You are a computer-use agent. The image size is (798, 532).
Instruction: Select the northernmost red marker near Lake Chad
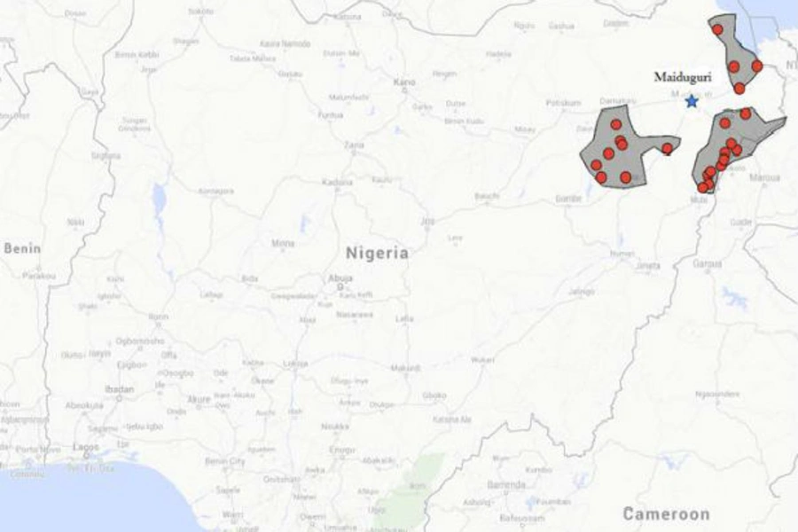tap(717, 29)
